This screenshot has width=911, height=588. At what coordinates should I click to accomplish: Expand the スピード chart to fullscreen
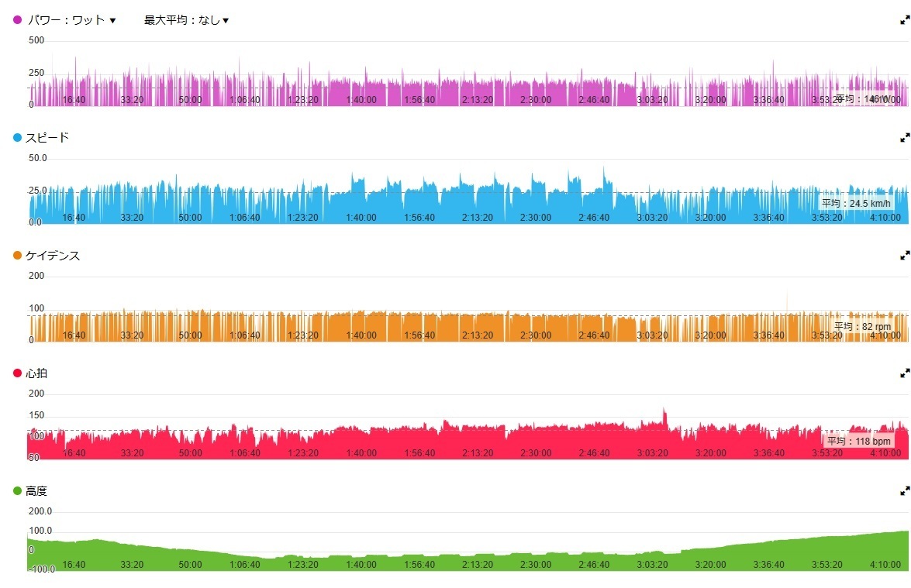pos(905,138)
